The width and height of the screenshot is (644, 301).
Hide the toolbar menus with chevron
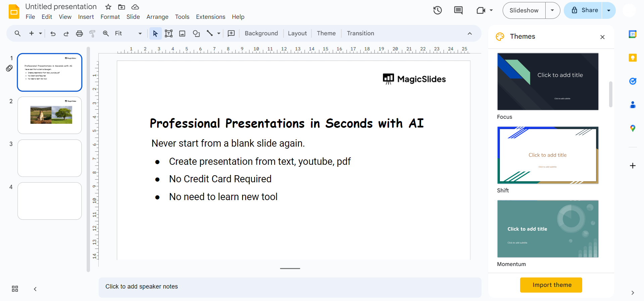469,33
